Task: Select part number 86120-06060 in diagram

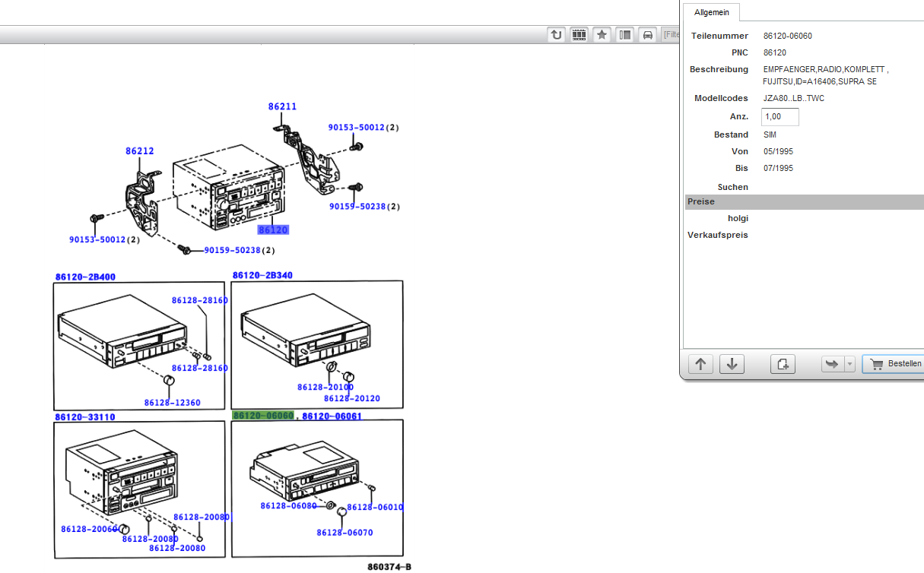Action: pos(263,416)
